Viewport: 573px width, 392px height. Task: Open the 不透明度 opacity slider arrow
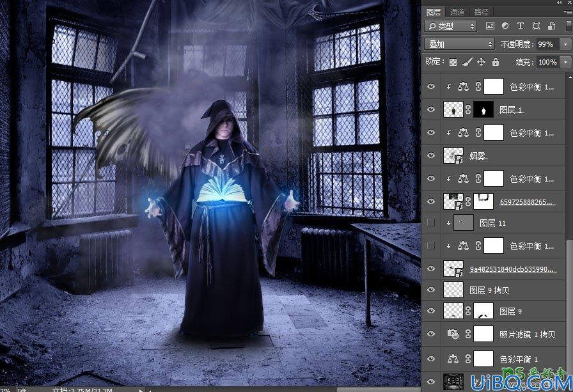tap(566, 44)
